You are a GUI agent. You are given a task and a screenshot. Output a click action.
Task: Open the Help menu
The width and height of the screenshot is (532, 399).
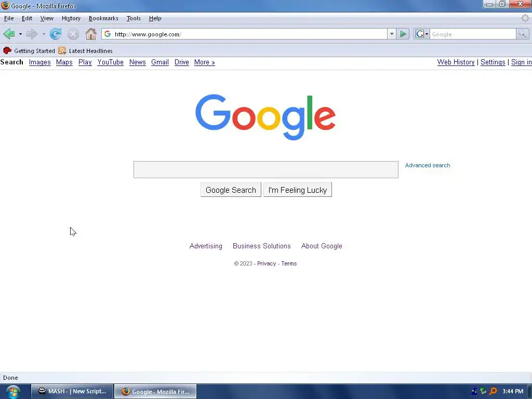(x=155, y=18)
